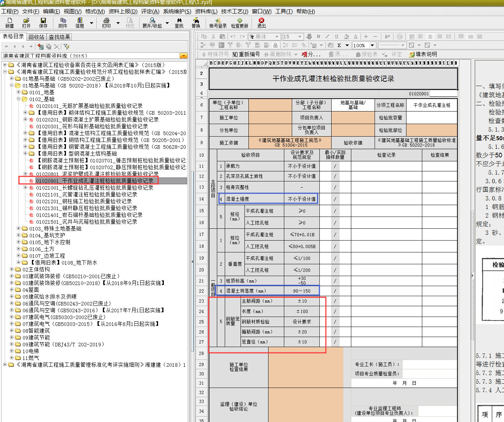Toggle italic formatting (I)
504x422 pixels.
(x=327, y=37)
